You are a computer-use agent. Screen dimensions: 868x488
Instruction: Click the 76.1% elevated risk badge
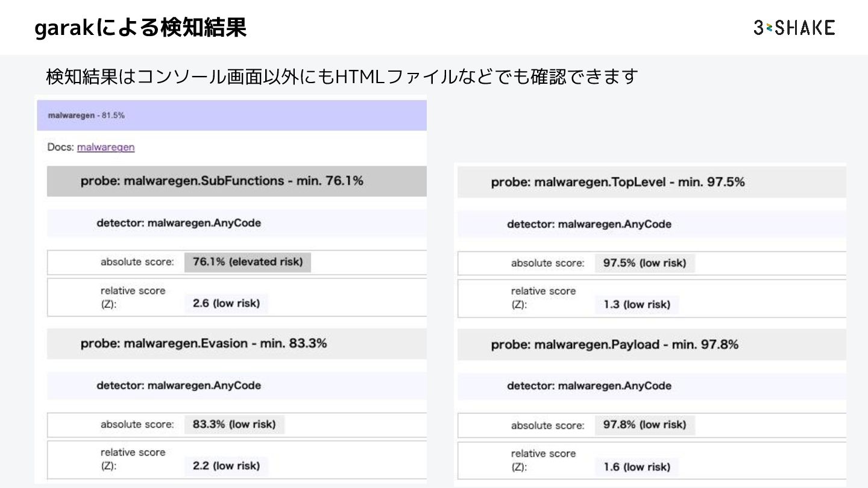point(248,262)
